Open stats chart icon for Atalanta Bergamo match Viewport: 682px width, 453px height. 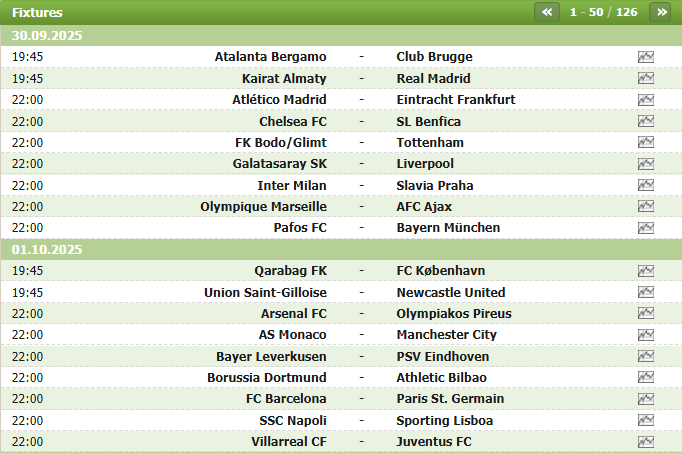coord(646,57)
